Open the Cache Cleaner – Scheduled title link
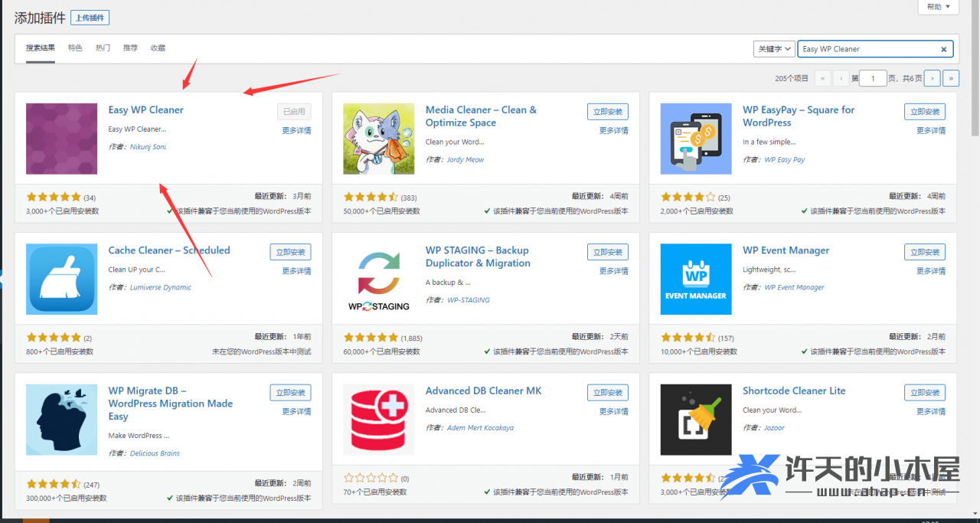The width and height of the screenshot is (980, 523). point(169,250)
